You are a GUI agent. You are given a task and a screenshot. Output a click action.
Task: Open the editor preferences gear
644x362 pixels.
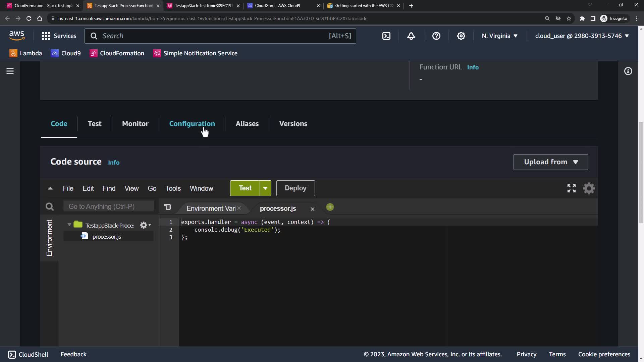coord(589,188)
